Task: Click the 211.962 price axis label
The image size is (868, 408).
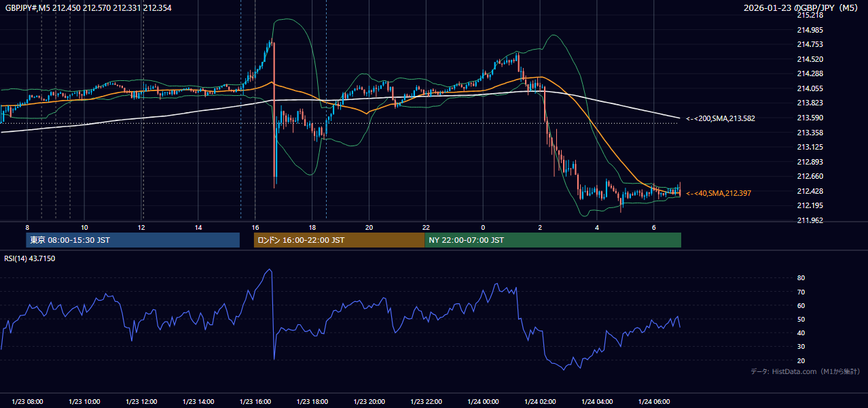Action: click(x=810, y=220)
